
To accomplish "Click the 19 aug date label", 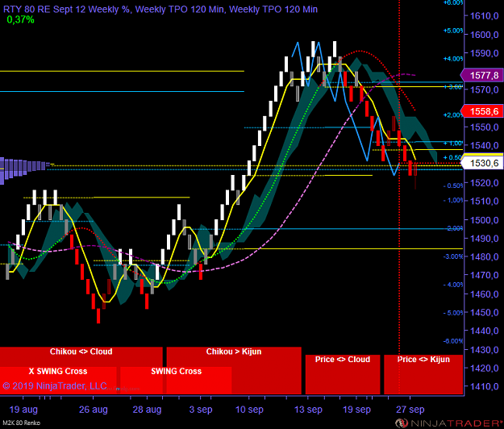I will point(23,410).
